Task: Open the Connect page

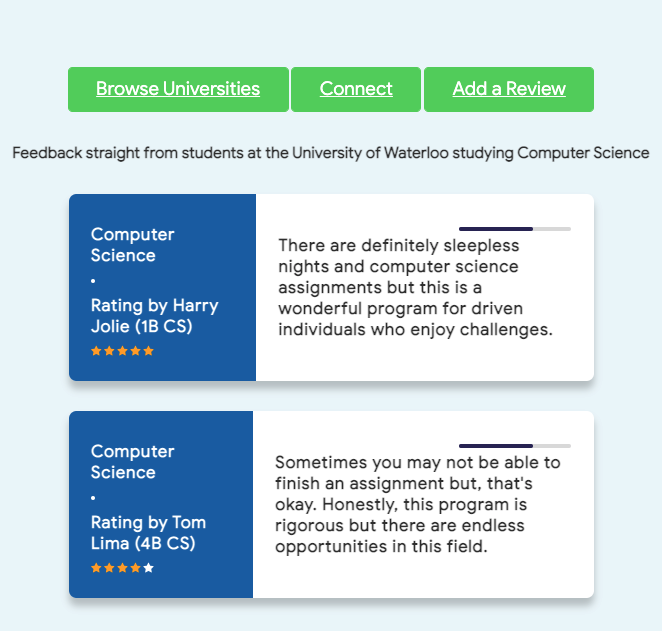Action: click(356, 89)
